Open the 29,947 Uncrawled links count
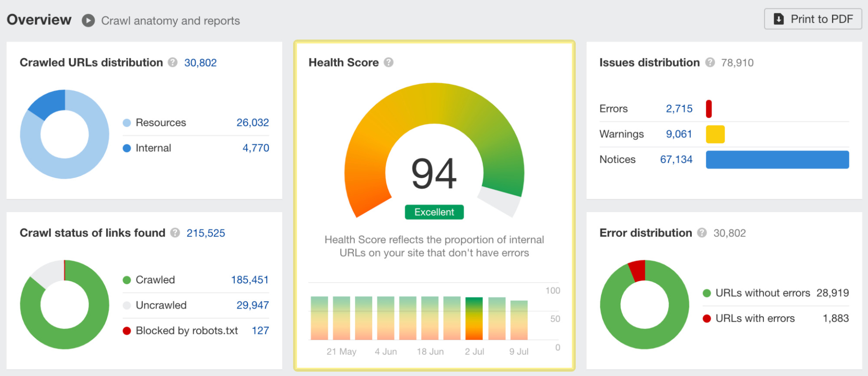This screenshot has height=376, width=868. (x=252, y=305)
